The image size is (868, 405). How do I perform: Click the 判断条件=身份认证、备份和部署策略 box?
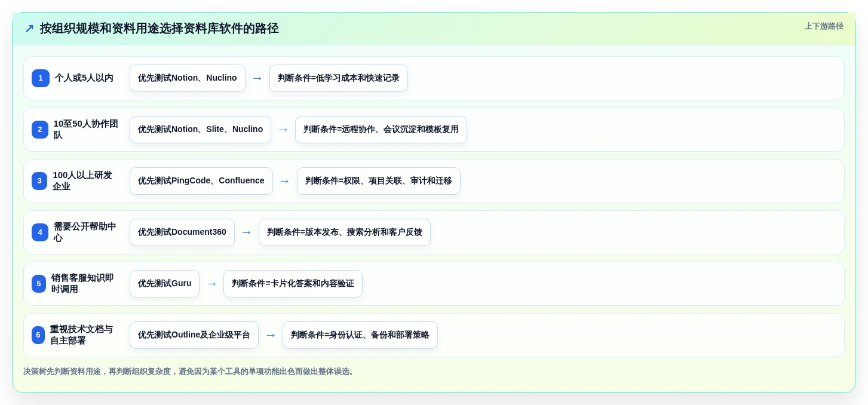click(x=360, y=335)
